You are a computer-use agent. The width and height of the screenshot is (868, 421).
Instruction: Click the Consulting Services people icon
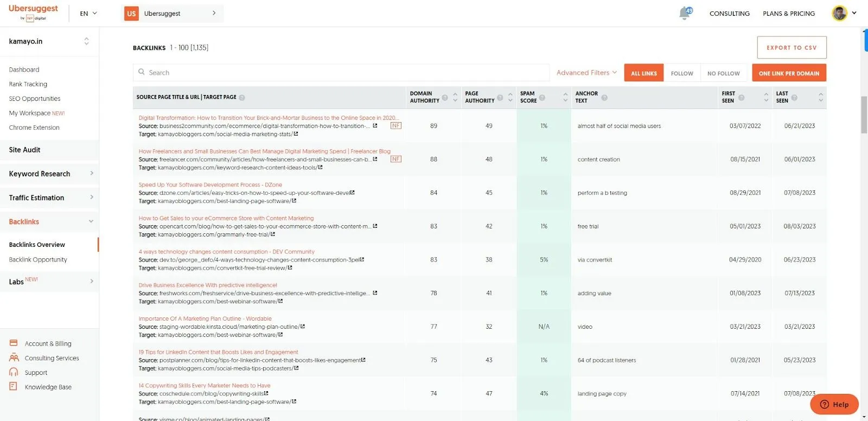coord(14,358)
